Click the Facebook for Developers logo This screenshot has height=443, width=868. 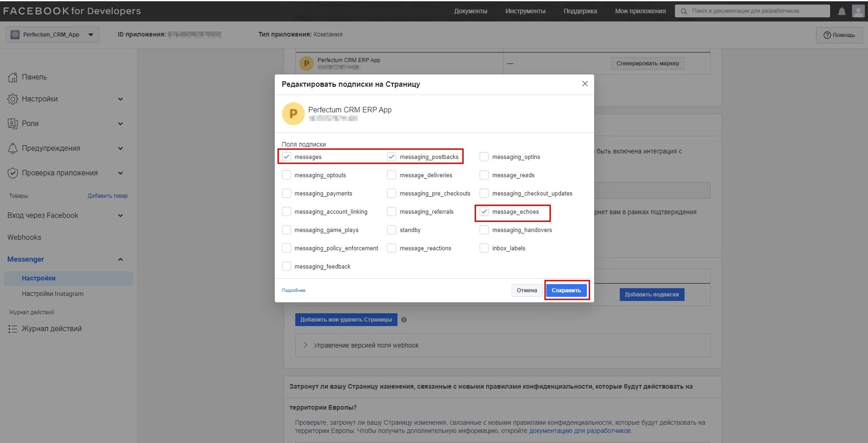pyautogui.click(x=72, y=11)
